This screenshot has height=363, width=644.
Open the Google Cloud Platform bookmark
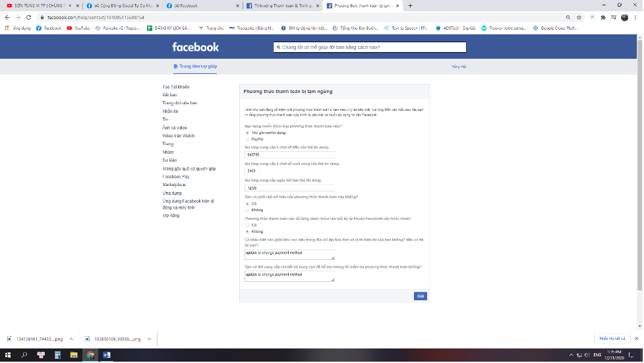[555, 28]
